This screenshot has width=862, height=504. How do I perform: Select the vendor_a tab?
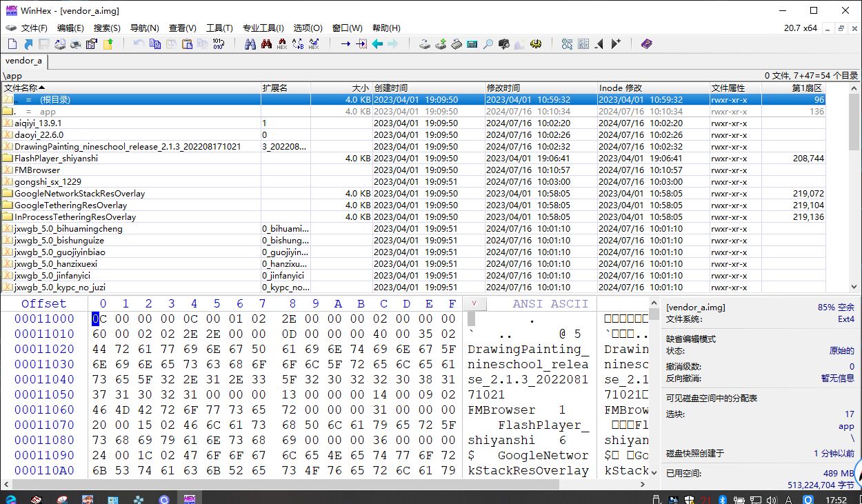pyautogui.click(x=23, y=61)
